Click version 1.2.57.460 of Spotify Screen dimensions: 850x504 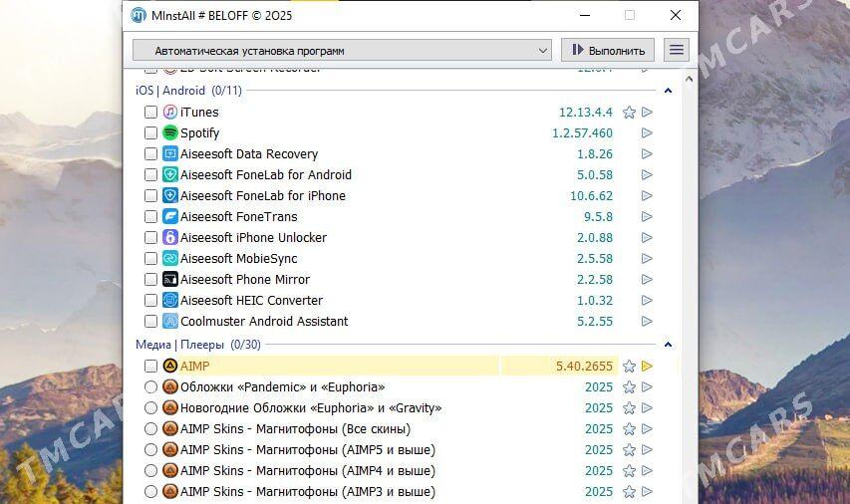click(582, 132)
